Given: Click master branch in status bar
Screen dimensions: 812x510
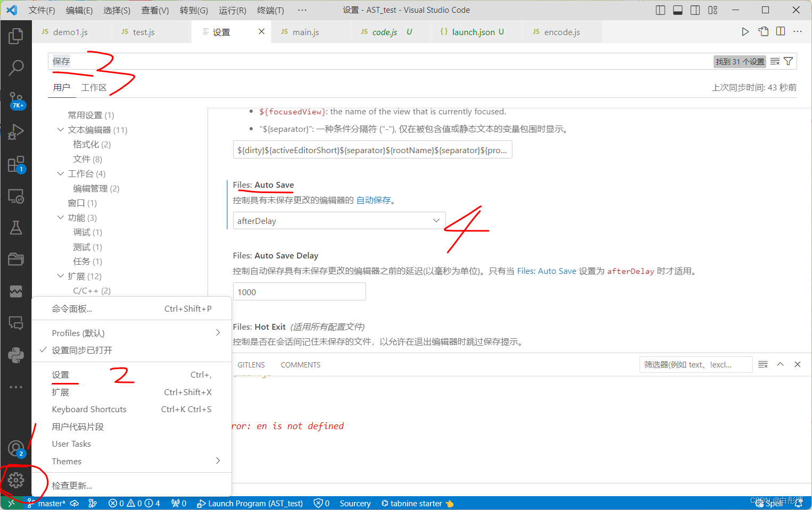Looking at the screenshot, I should [47, 503].
